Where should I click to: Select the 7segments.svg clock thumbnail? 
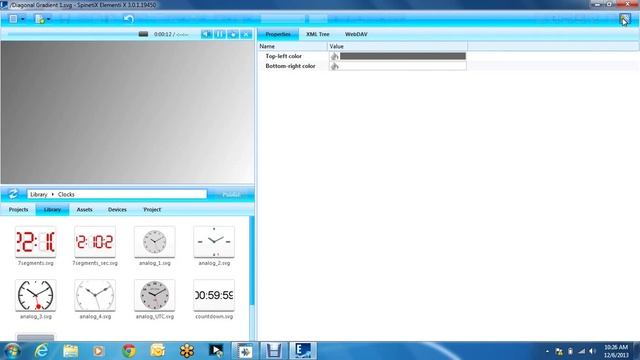pos(36,242)
